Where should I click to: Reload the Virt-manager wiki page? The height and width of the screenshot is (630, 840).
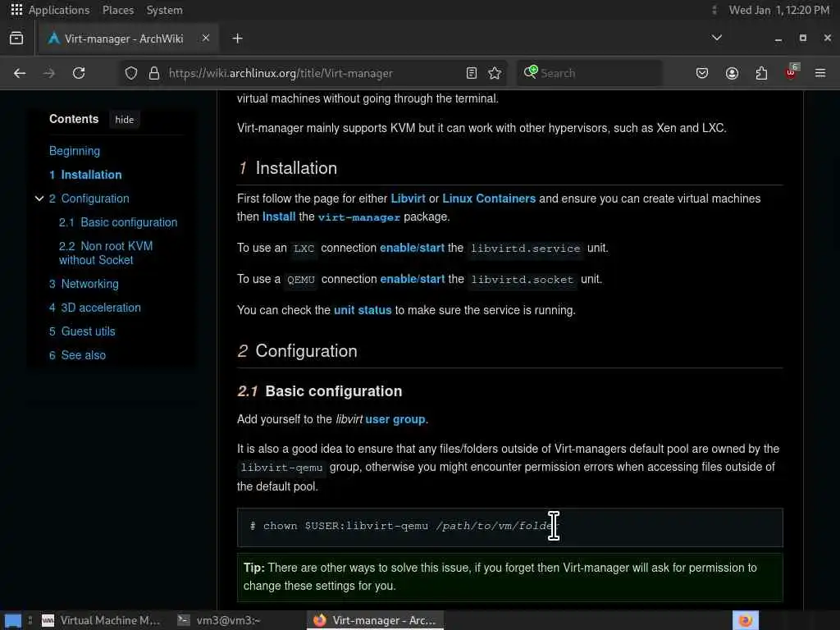[x=79, y=73]
